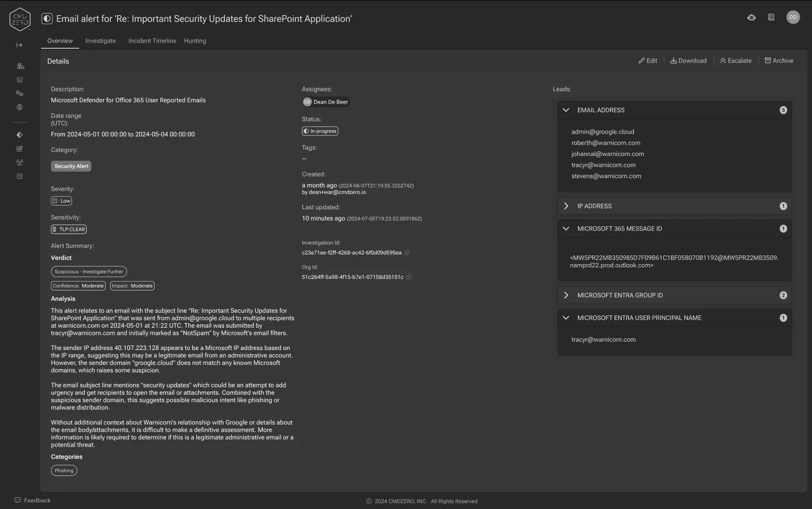This screenshot has height=509, width=812.
Task: Open the DD user avatar menu
Action: point(793,17)
